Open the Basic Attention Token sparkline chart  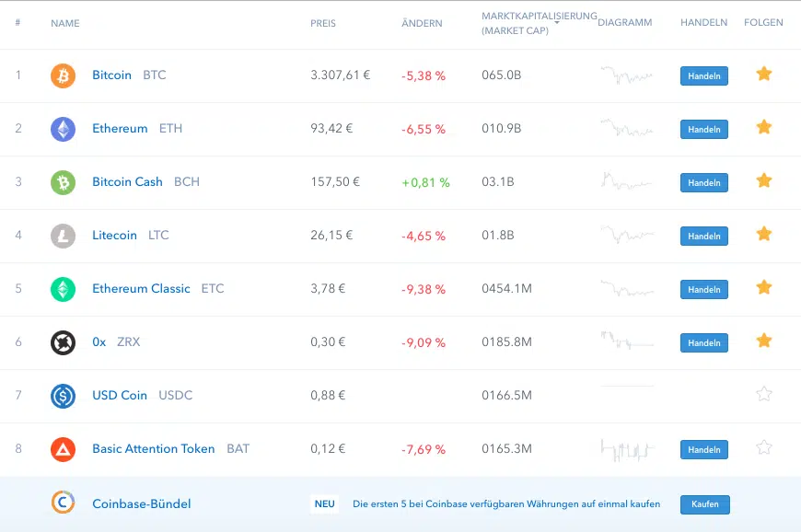(x=627, y=450)
